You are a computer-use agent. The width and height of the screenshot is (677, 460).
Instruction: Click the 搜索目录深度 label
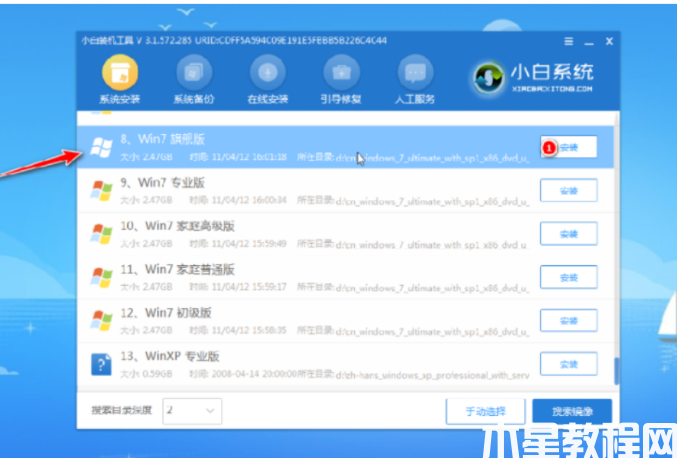[122, 410]
